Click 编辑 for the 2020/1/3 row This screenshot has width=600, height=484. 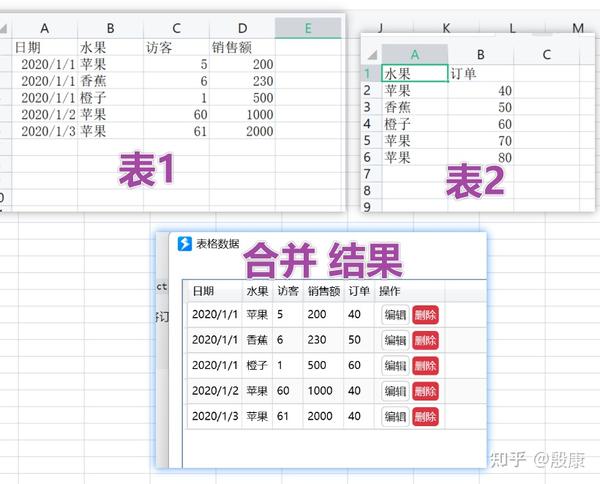coord(395,416)
